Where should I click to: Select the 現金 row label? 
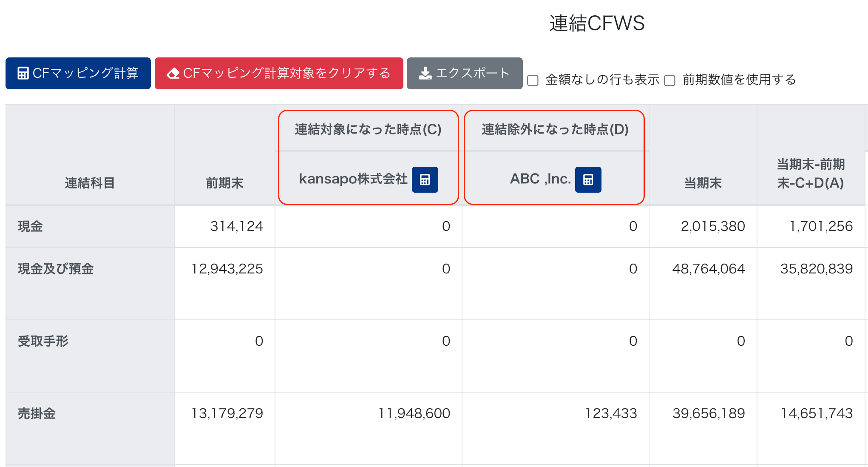pyautogui.click(x=30, y=226)
